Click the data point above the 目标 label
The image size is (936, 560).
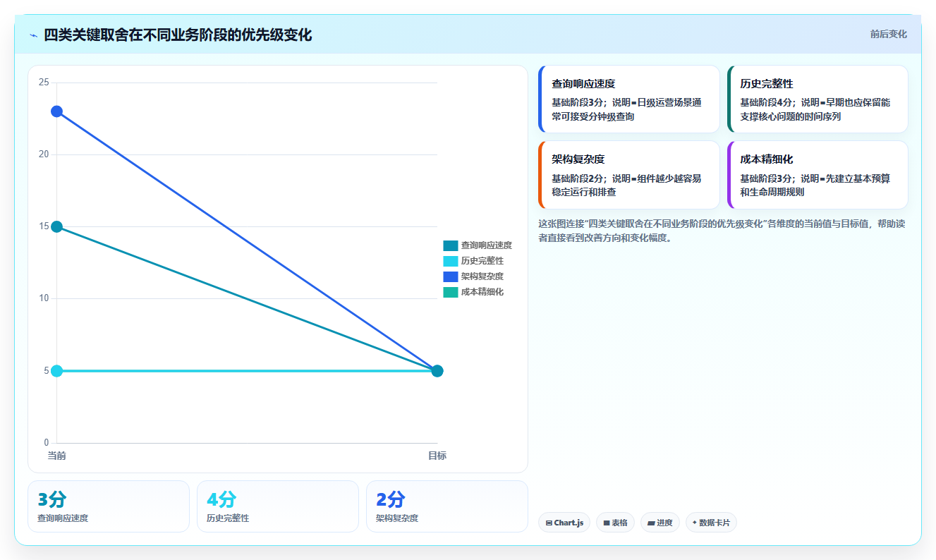point(437,371)
